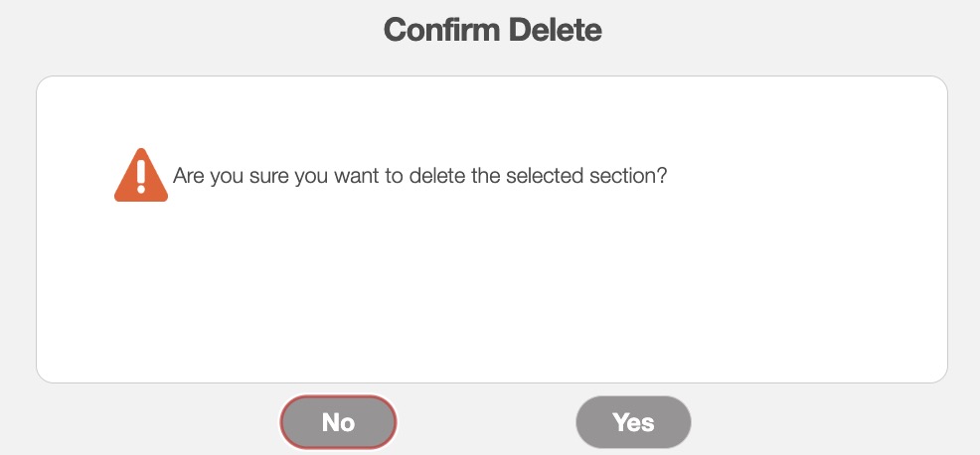Click the 'Are you sure' confirmation message
980x455 pixels.
pos(419,178)
